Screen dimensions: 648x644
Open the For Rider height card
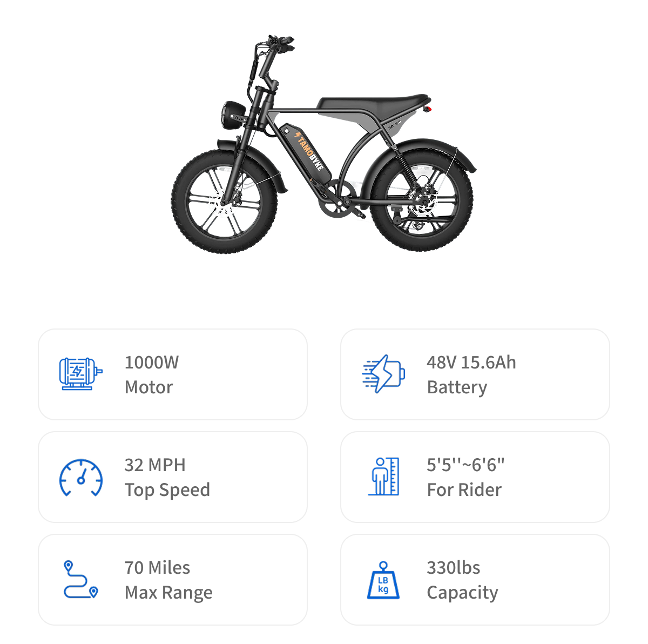(x=475, y=477)
